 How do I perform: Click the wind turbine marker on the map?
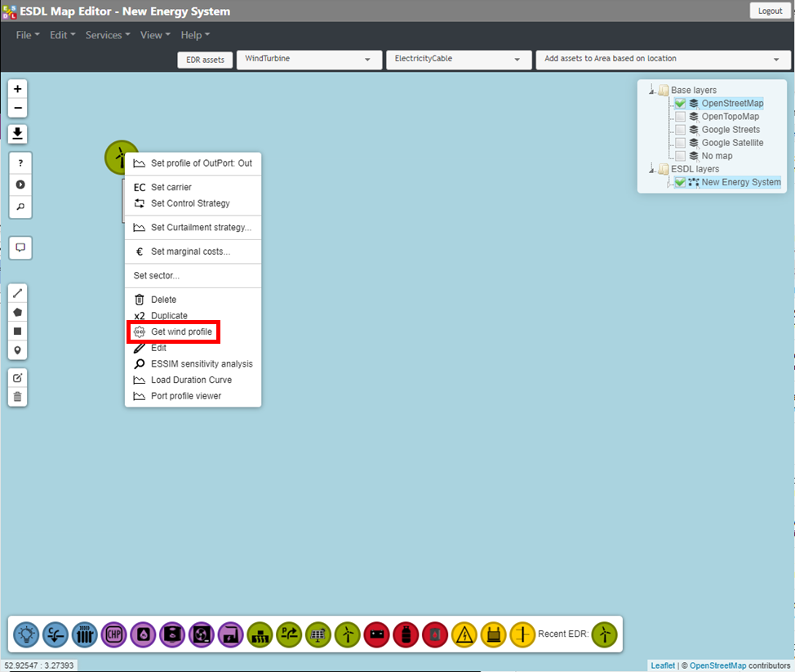pos(120,156)
